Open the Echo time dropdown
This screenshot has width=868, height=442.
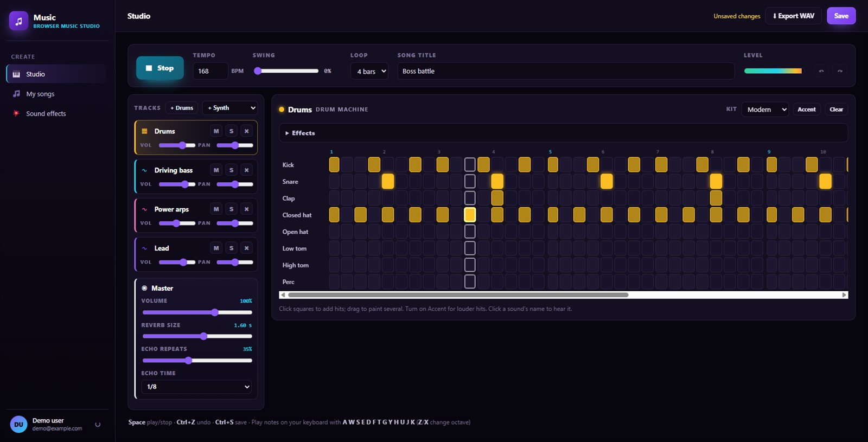(196, 387)
